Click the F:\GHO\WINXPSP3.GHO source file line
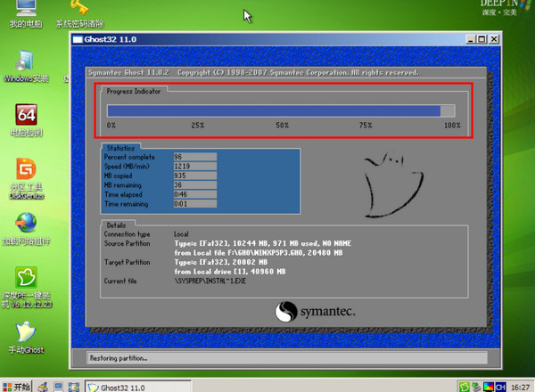535x392 pixels. (259, 253)
